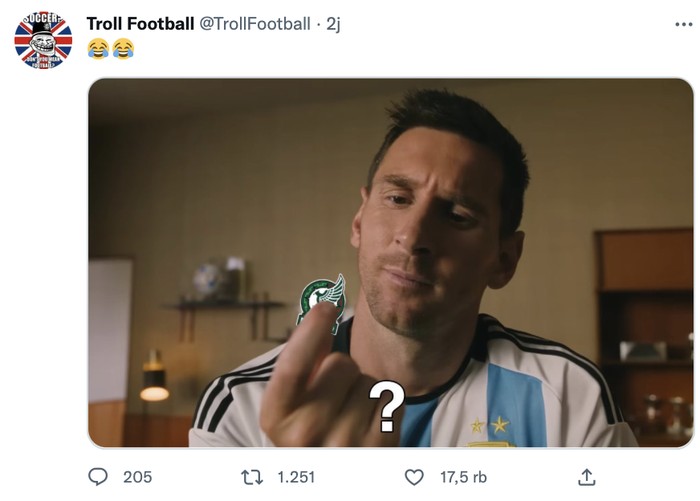Open the share icon below the tweet
Image resolution: width=700 pixels, height=501 pixels.
point(587,477)
